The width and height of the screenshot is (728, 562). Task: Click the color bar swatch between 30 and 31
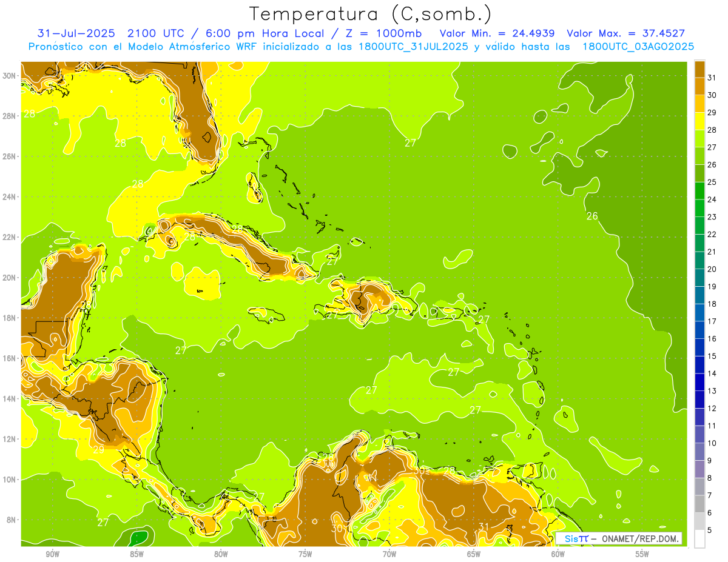pyautogui.click(x=699, y=86)
